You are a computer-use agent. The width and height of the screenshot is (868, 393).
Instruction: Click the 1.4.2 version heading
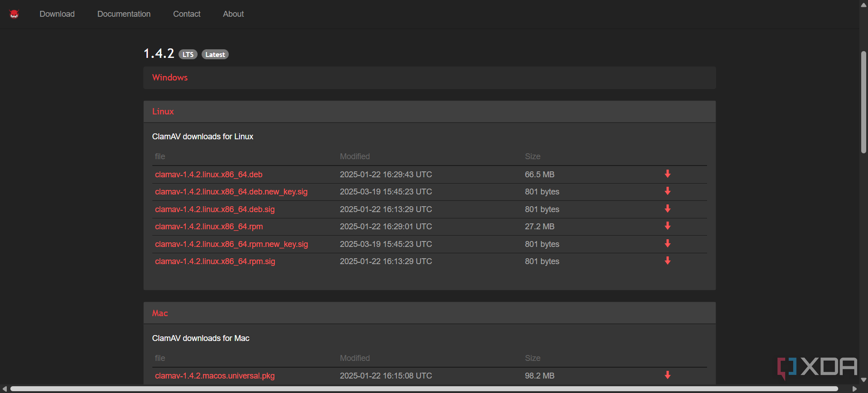tap(159, 53)
